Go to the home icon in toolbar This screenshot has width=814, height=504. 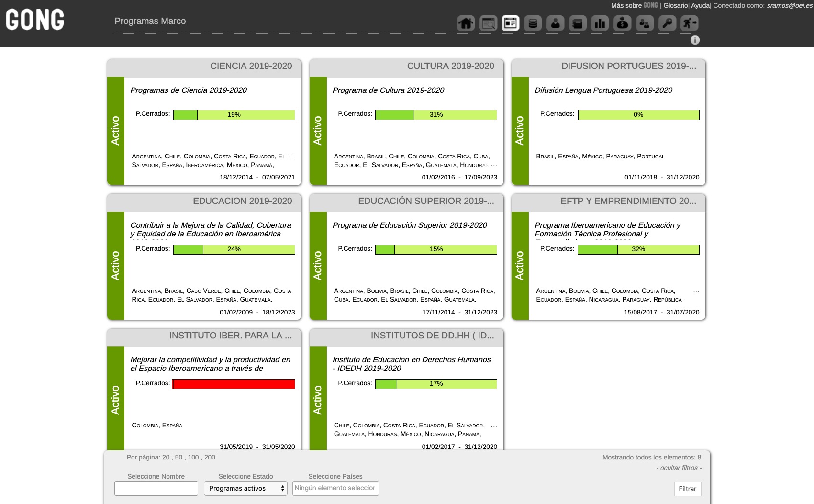466,23
